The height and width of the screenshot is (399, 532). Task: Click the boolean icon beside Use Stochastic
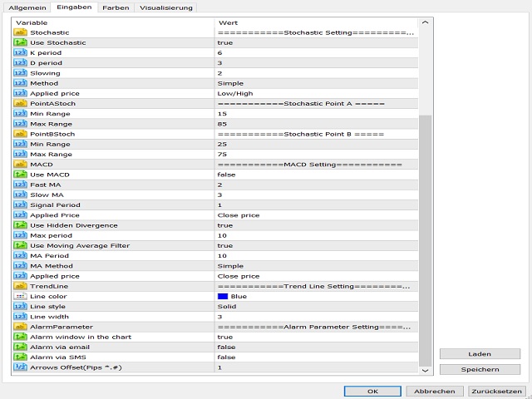pos(21,42)
